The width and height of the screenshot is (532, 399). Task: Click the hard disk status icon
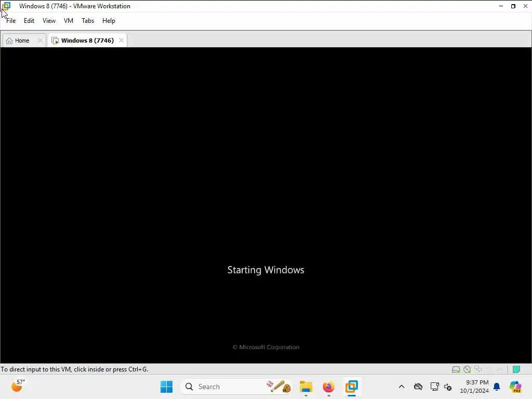pos(456,369)
